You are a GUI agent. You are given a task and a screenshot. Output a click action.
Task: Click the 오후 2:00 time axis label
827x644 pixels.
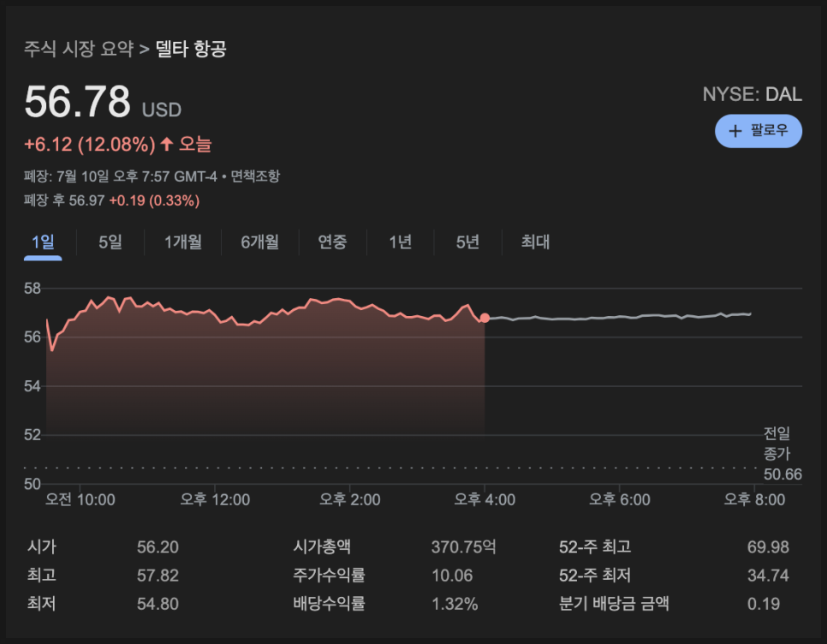pyautogui.click(x=349, y=499)
